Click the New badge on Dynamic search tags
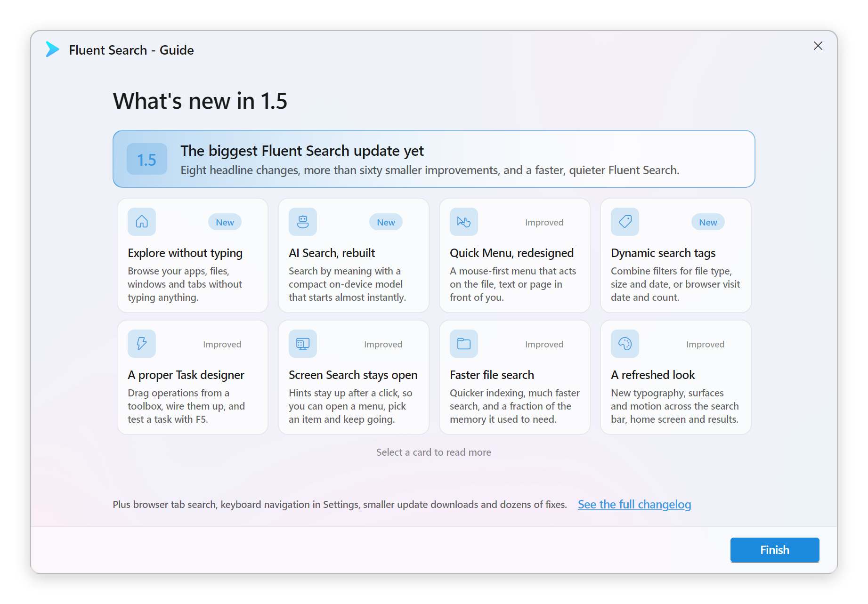 click(x=708, y=222)
